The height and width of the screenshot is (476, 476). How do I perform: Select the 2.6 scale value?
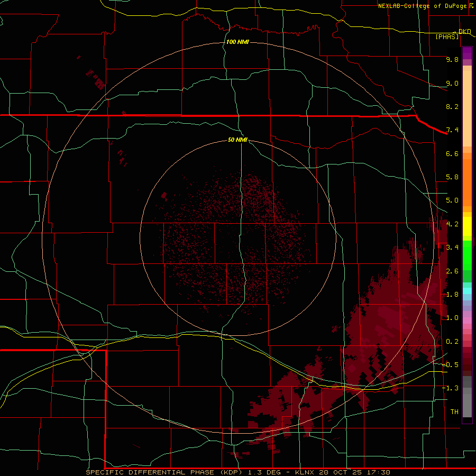(452, 271)
